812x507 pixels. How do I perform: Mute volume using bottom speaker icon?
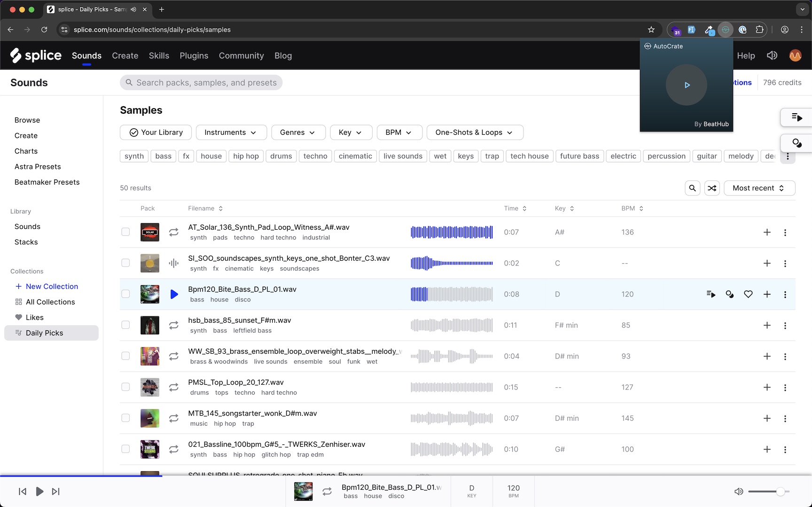coord(739,491)
